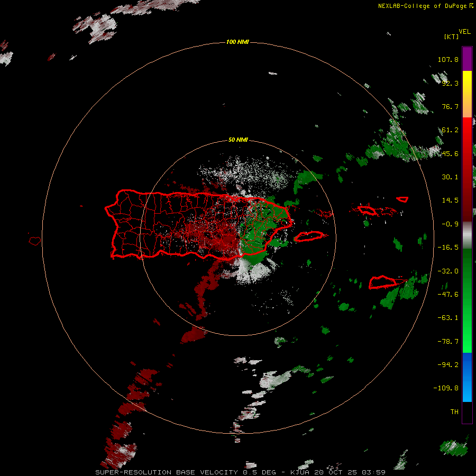Click the TH legend label
The width and height of the screenshot is (476, 476).
tap(454, 411)
